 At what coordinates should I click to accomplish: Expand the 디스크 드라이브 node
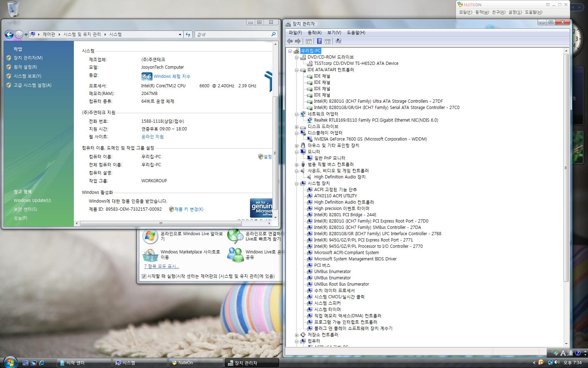[x=296, y=127]
